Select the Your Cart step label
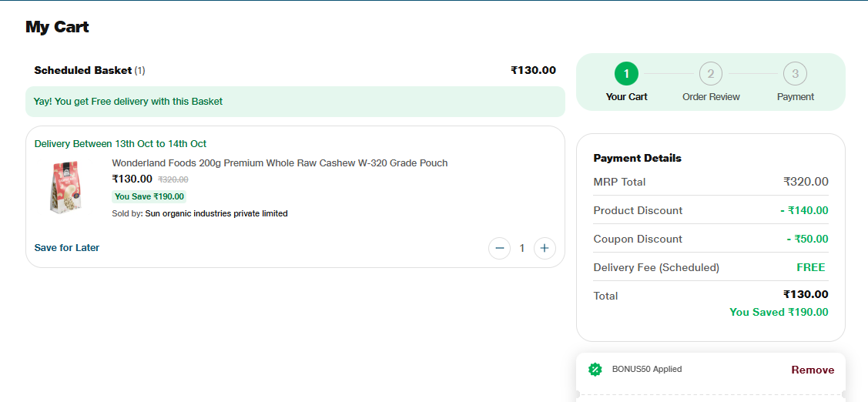 pyautogui.click(x=626, y=97)
